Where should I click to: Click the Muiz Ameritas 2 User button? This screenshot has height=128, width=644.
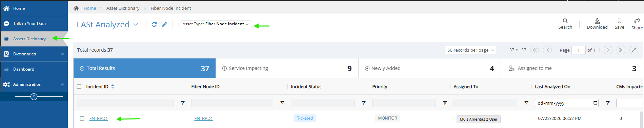click(479, 119)
